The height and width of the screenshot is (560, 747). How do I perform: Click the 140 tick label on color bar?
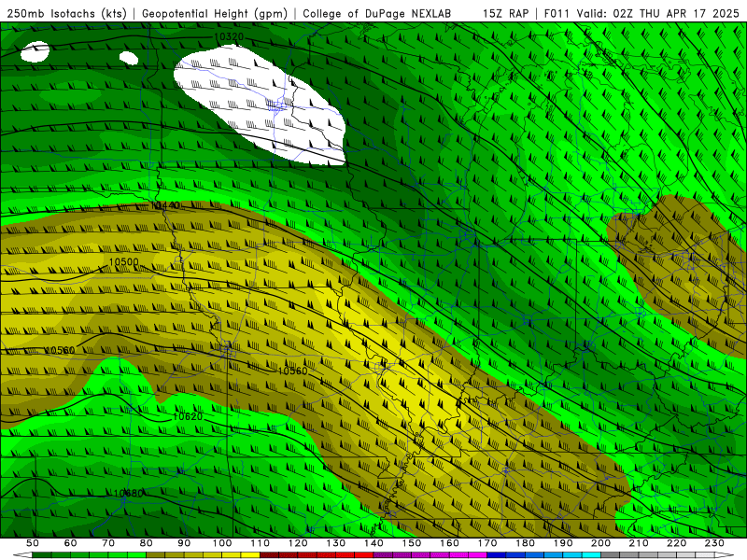coord(374,543)
